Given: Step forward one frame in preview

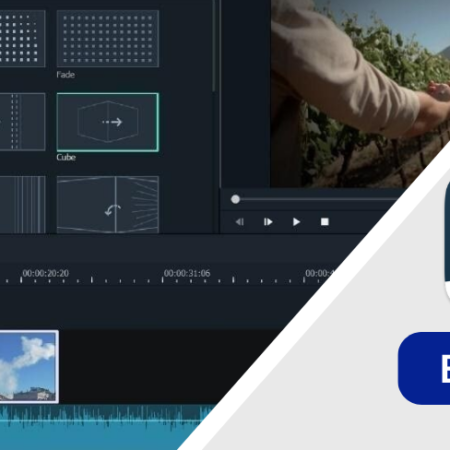Looking at the screenshot, I should (268, 222).
